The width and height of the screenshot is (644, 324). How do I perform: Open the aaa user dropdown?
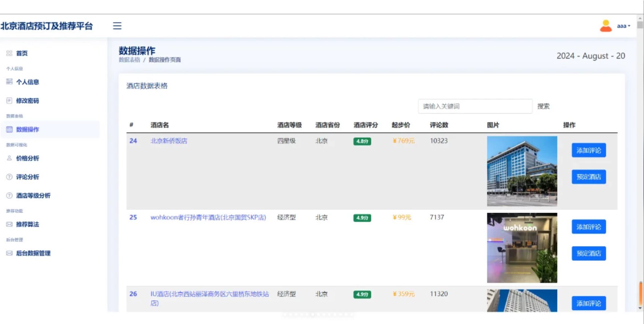pyautogui.click(x=623, y=26)
